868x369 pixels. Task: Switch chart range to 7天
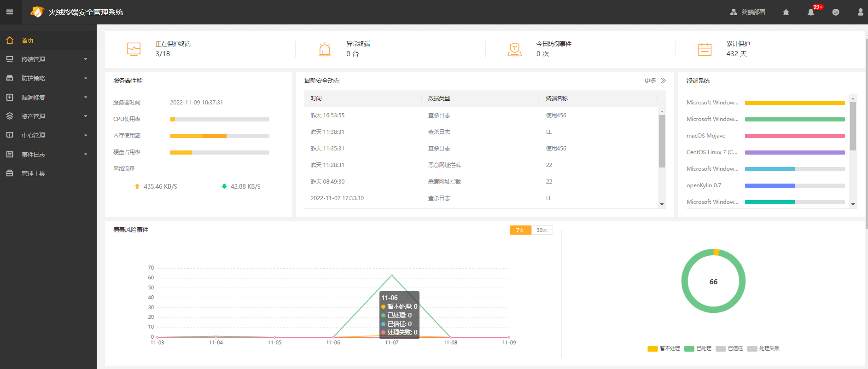coord(520,230)
